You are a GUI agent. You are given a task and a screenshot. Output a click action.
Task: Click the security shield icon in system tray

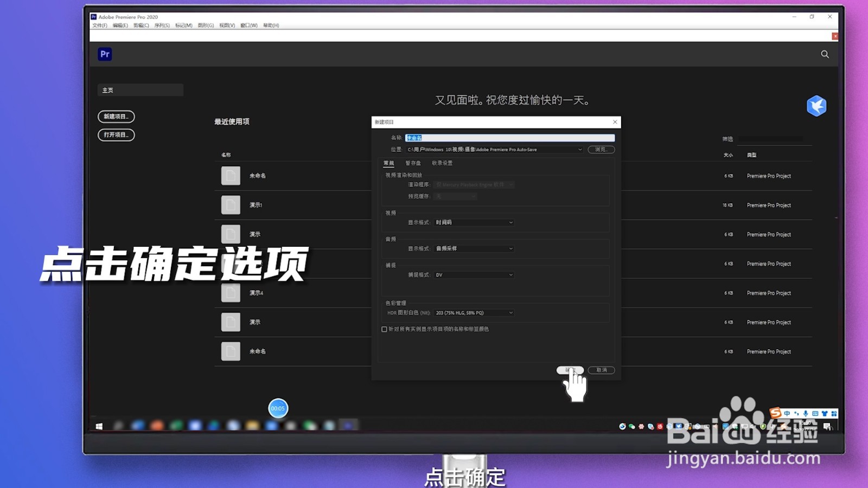[763, 426]
